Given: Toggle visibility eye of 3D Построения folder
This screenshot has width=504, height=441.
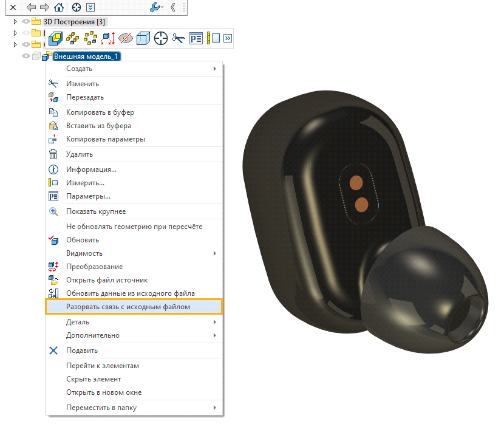Looking at the screenshot, I should tap(26, 21).
